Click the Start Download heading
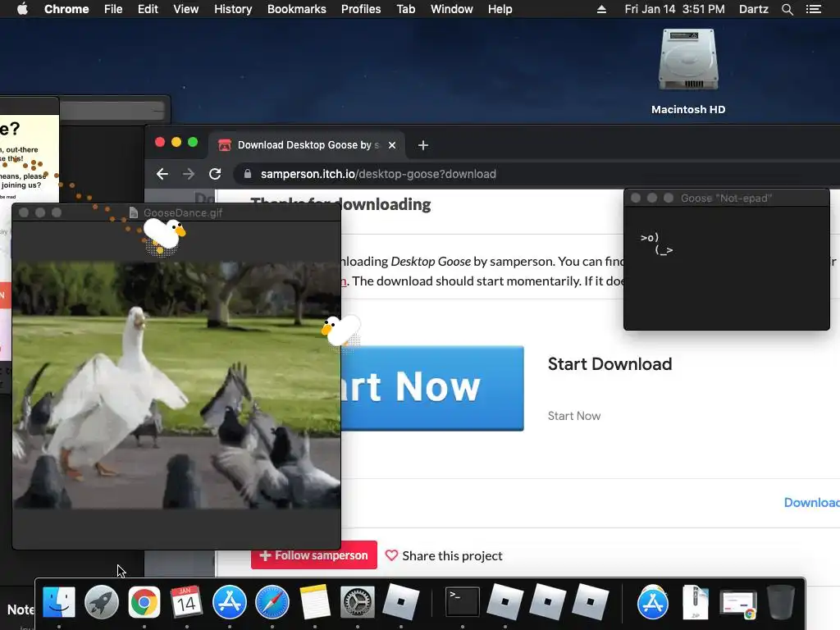 coord(609,364)
